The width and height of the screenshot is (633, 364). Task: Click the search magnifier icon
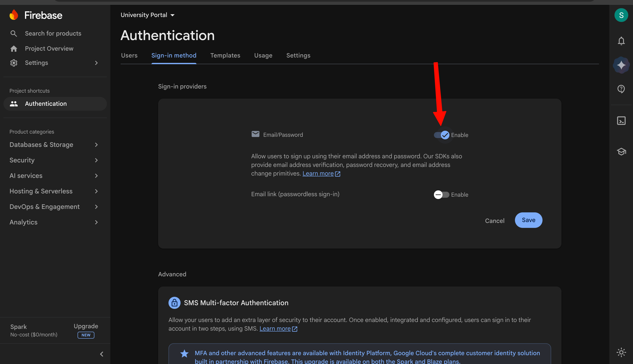coord(14,34)
